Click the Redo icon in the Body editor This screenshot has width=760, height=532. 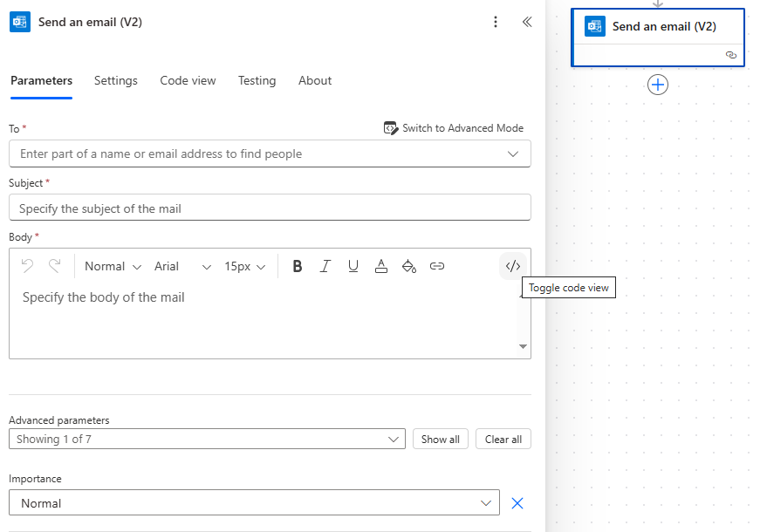[54, 266]
